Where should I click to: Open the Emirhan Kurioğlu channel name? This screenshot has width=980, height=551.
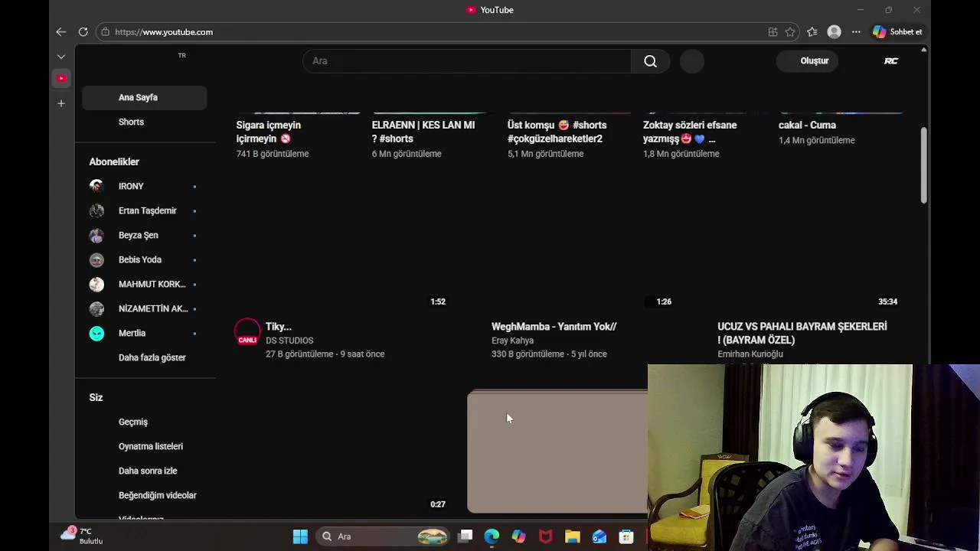750,354
